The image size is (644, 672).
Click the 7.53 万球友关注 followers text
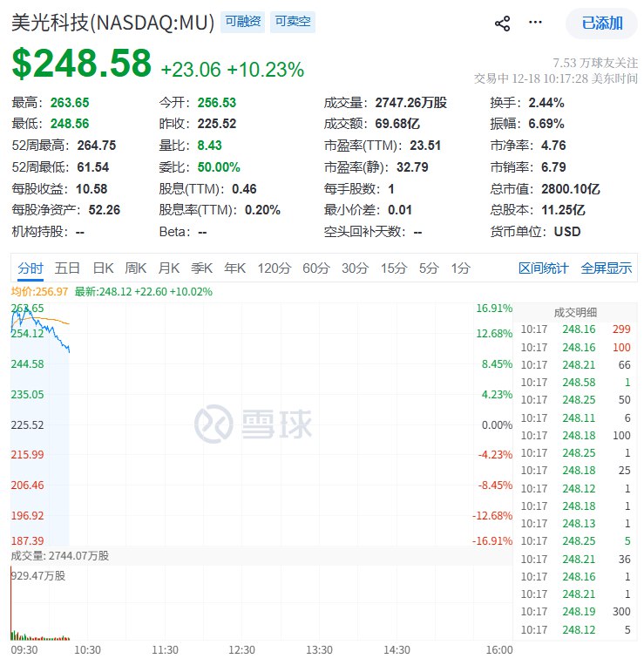pyautogui.click(x=595, y=63)
